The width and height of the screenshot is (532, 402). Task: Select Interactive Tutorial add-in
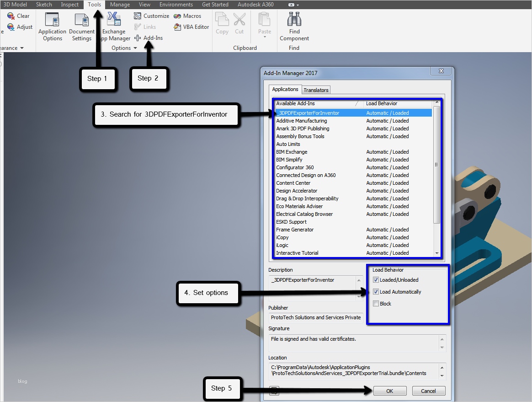point(353,253)
